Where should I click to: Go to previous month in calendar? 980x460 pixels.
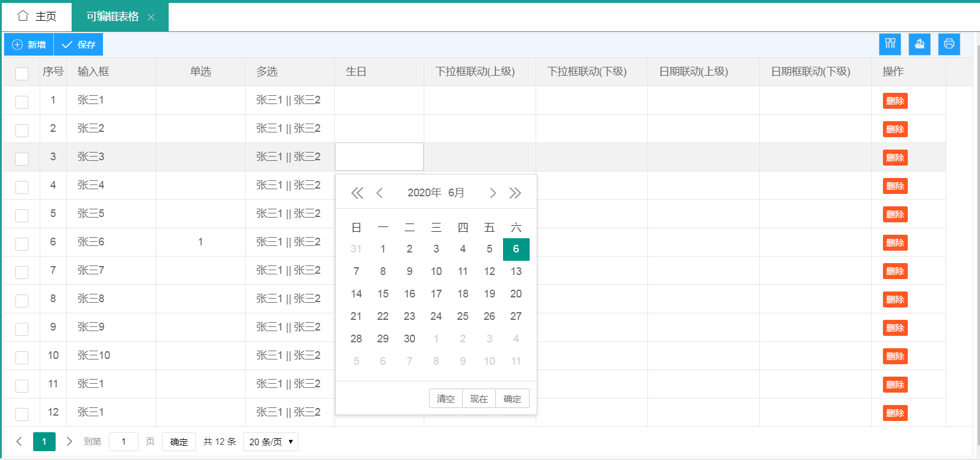click(380, 193)
